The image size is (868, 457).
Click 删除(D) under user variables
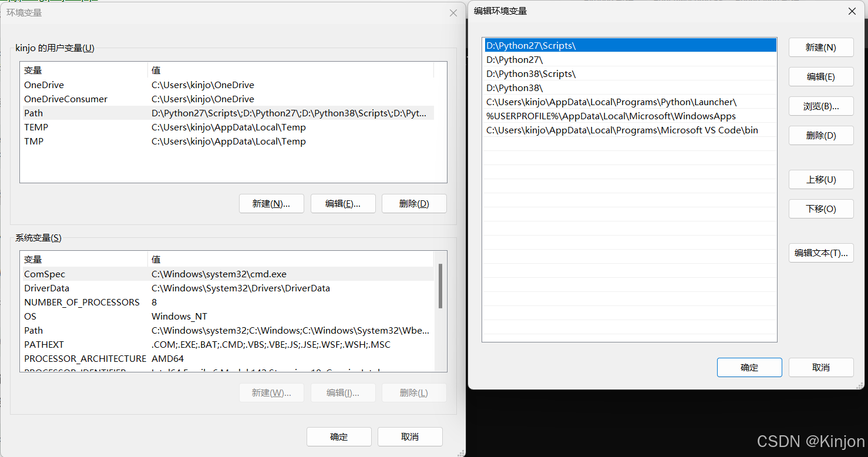click(x=414, y=204)
